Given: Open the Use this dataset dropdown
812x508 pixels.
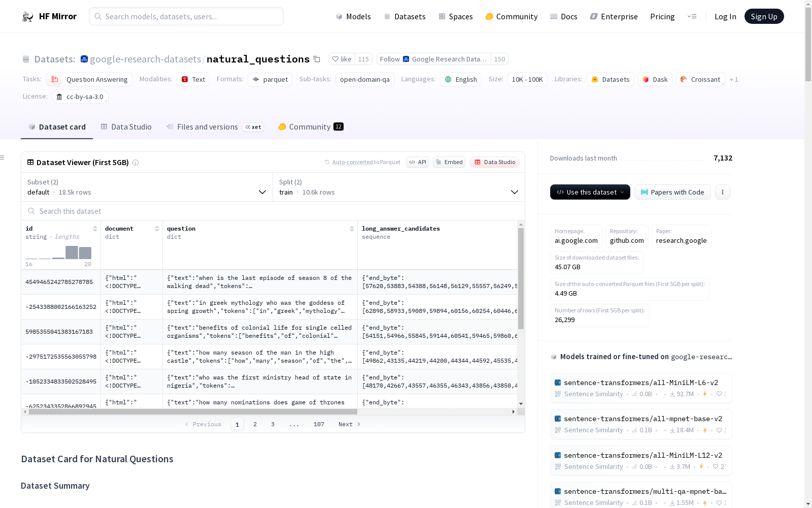Looking at the screenshot, I should (x=590, y=192).
